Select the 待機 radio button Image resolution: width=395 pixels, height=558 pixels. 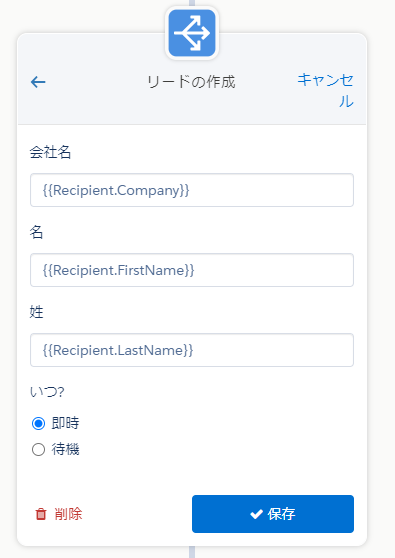point(38,449)
